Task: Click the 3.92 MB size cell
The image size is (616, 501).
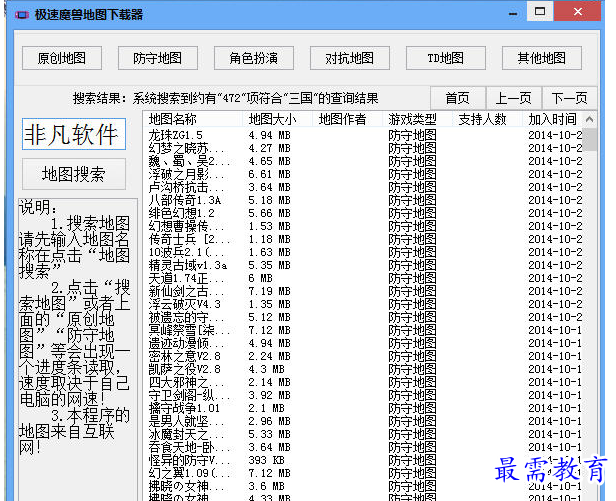Action: 270,395
